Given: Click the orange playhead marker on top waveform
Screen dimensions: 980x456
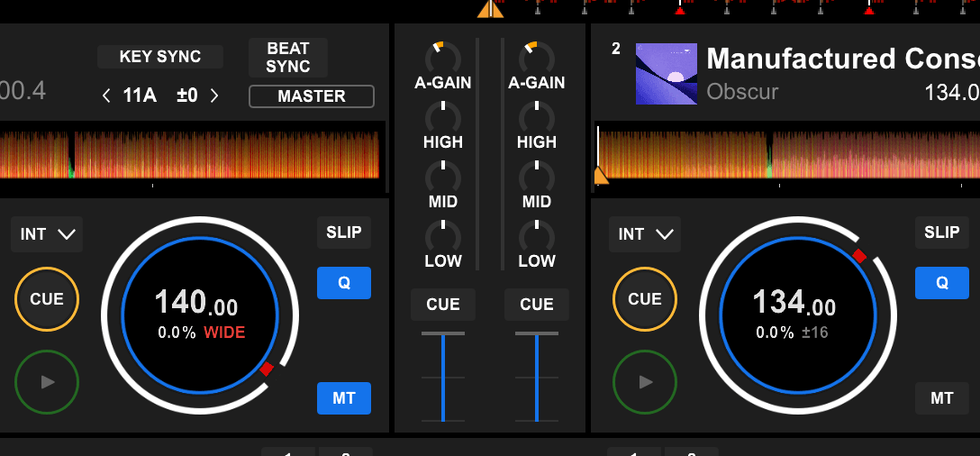Looking at the screenshot, I should [491, 9].
